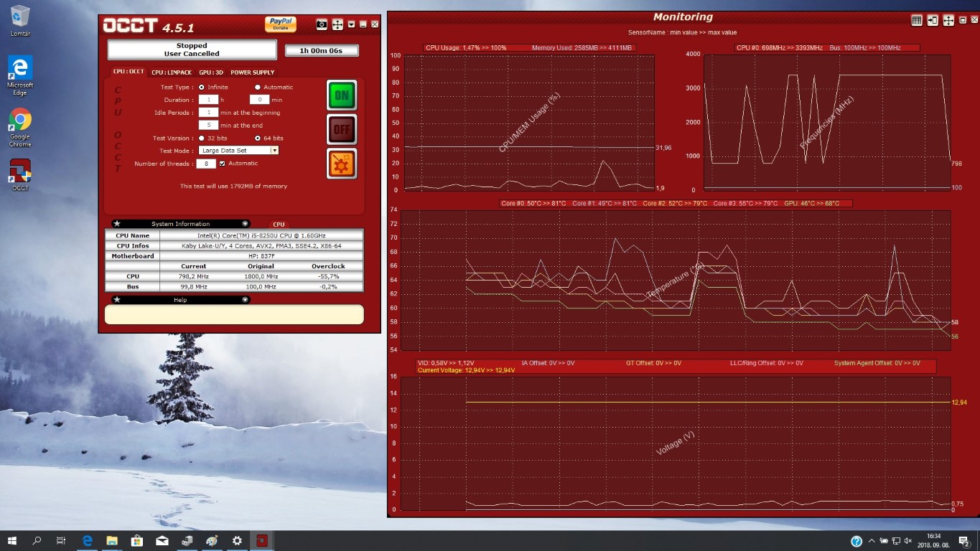The width and height of the screenshot is (980, 551).
Task: Click the dock-arrow icon in Monitoring header
Action: pos(933,21)
